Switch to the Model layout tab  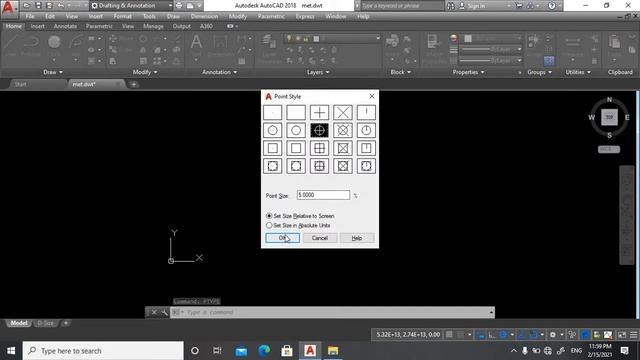click(18, 323)
